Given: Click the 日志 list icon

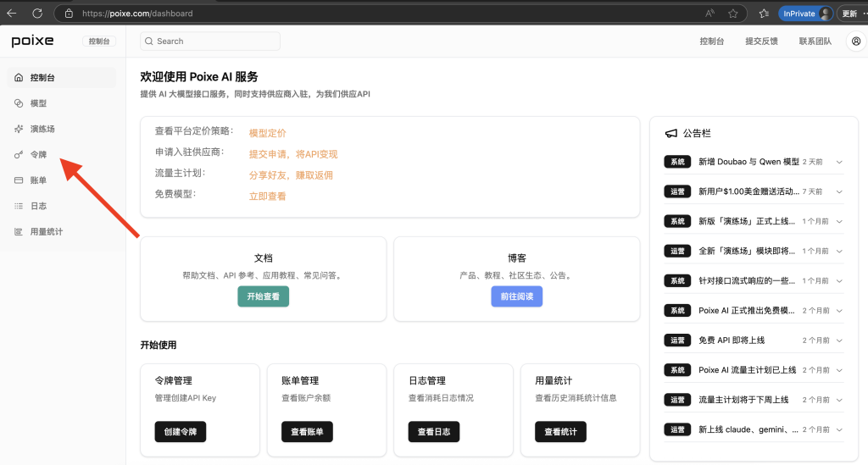Looking at the screenshot, I should click(x=19, y=206).
